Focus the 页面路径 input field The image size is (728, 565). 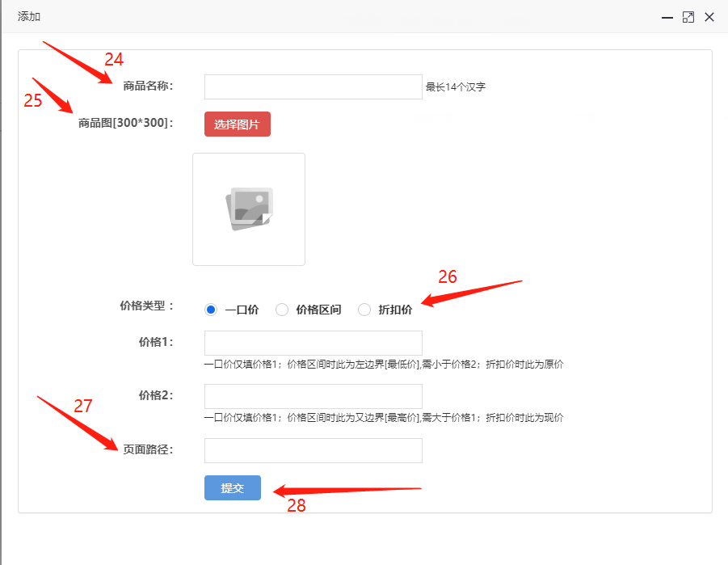click(313, 451)
